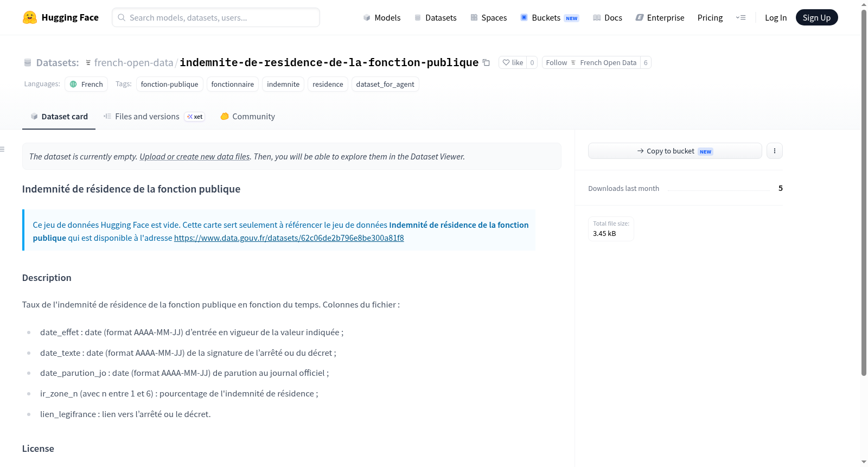Click the page vertical scrollbar
Screen dimensions: 868x467
(864, 192)
